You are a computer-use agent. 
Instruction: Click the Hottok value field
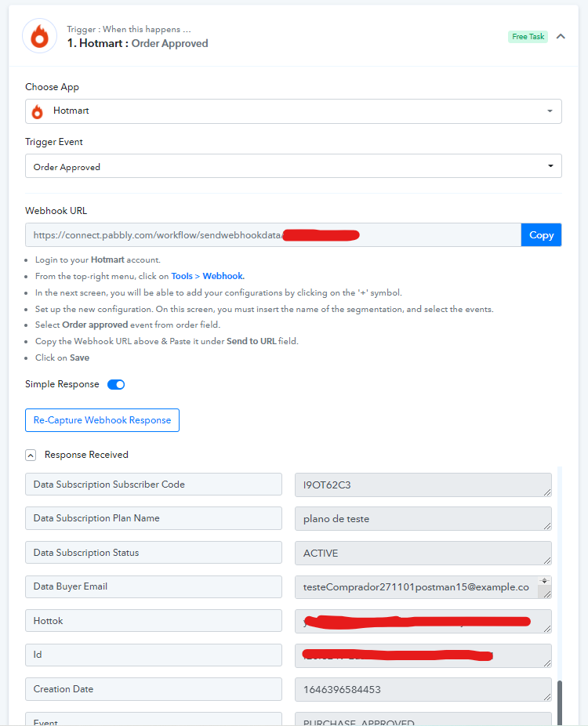(x=423, y=622)
